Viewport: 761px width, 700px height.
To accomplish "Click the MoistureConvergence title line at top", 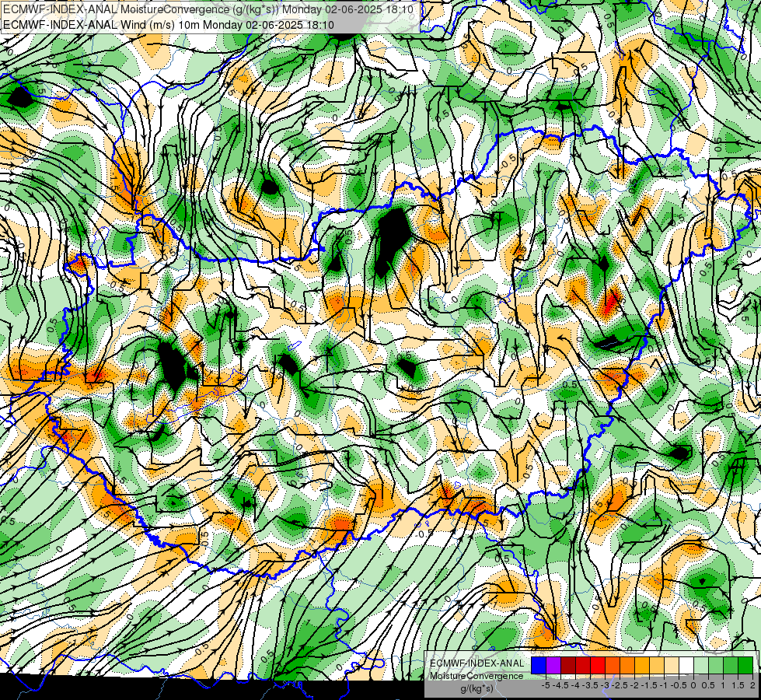I will coord(208,9).
